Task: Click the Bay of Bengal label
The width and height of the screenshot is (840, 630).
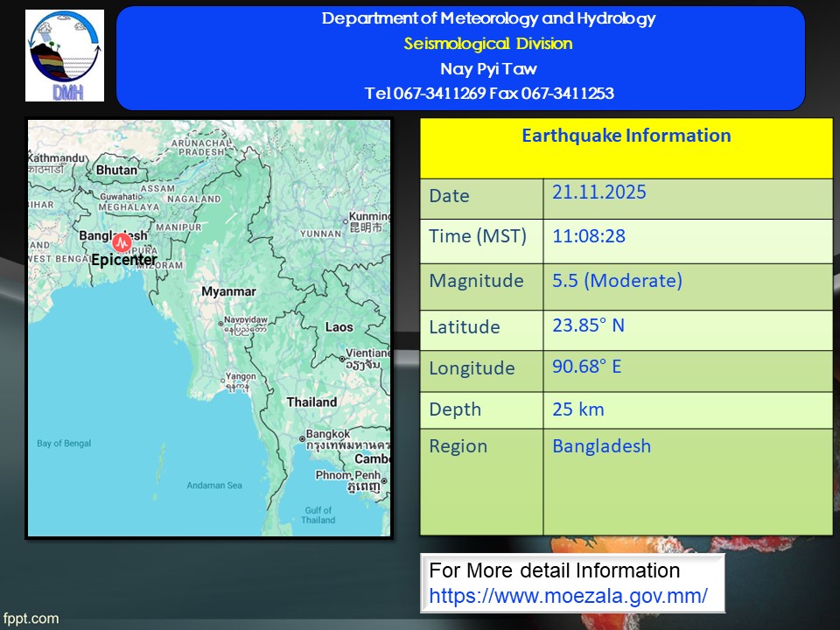Action: [64, 444]
